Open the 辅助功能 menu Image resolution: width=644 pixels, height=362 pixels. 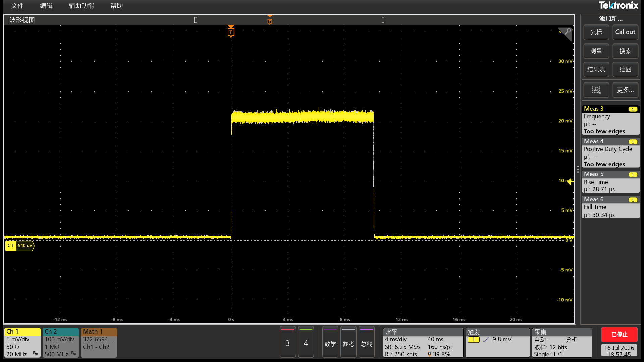point(82,6)
